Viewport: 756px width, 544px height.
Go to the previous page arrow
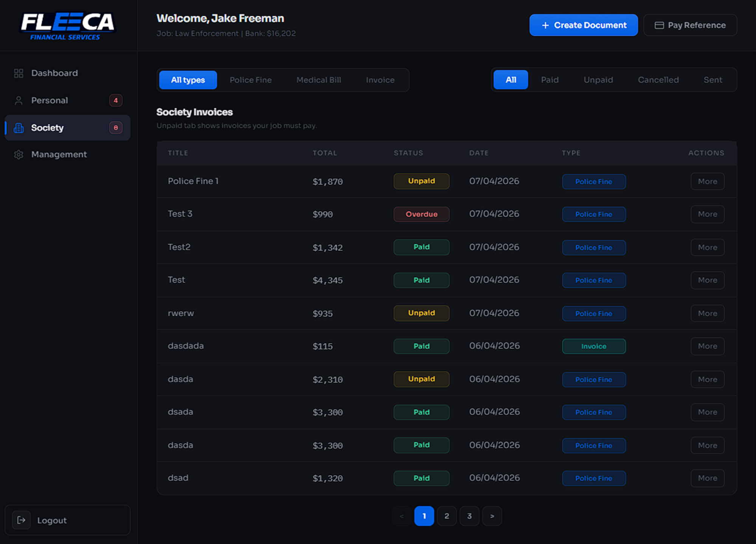point(402,516)
